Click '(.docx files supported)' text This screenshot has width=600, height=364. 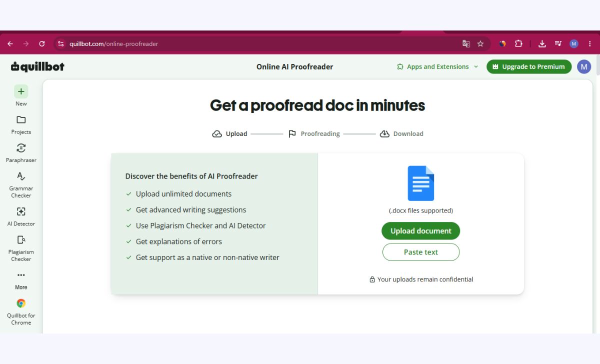421,210
